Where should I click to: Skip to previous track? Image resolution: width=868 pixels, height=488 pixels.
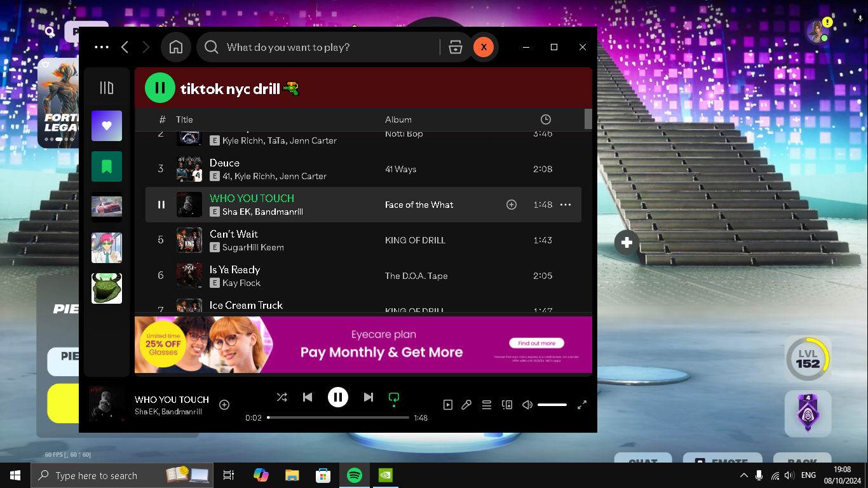pos(308,397)
